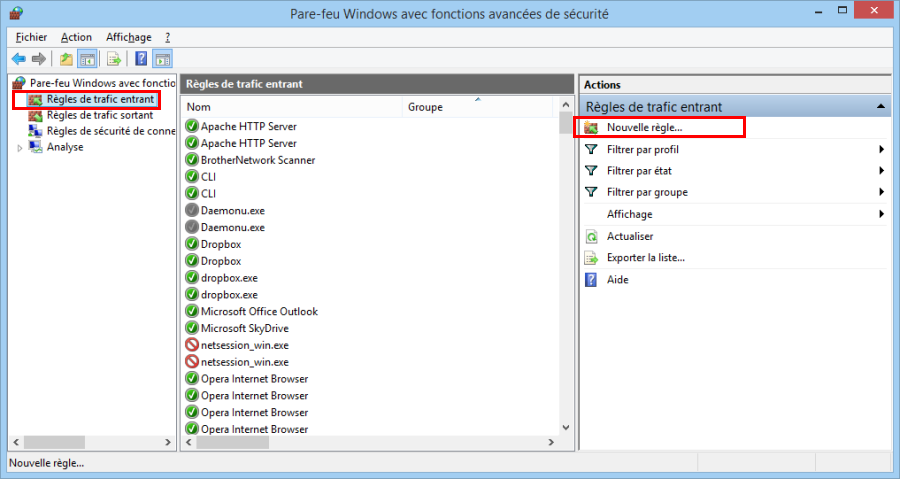Click tree pane horizontal scrollbar left arrow
Image resolution: width=900 pixels, height=479 pixels.
pos(16,442)
